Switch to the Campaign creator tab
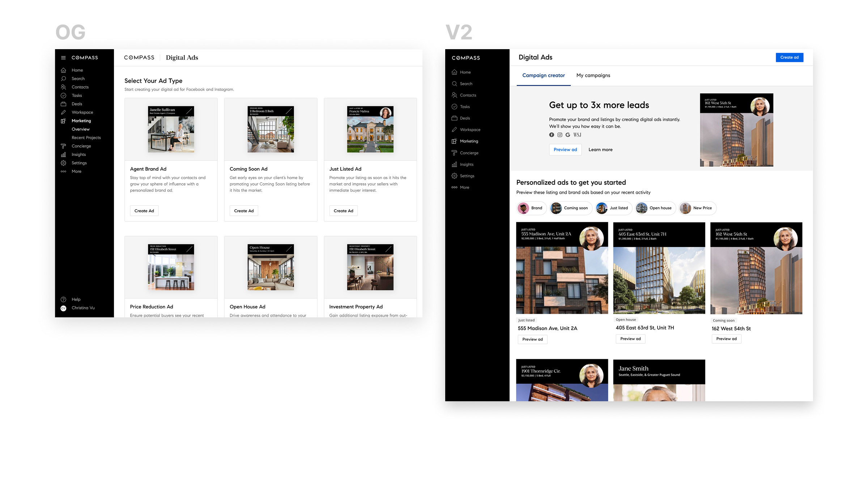Image resolution: width=868 pixels, height=488 pixels. coord(543,76)
